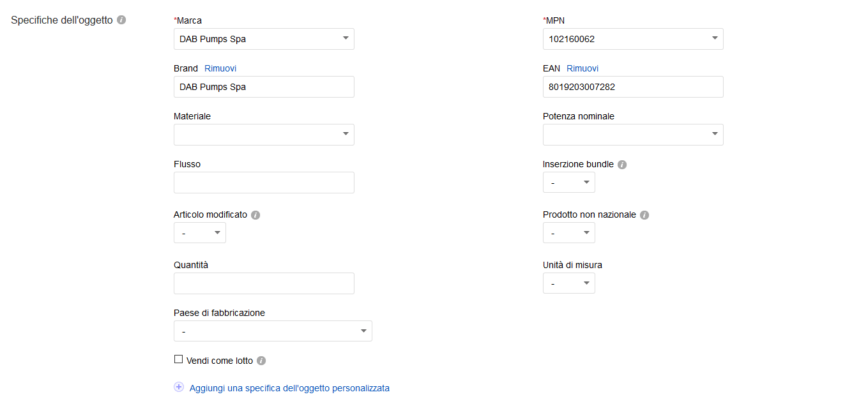
Task: Click Rimuovi link next to Brand
Action: click(220, 68)
